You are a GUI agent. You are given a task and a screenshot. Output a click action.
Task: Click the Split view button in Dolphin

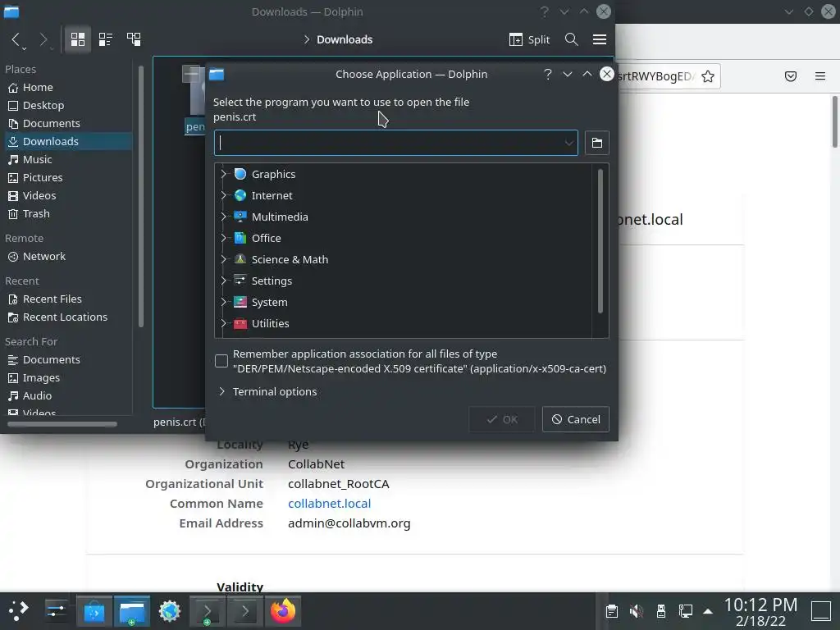(x=529, y=39)
